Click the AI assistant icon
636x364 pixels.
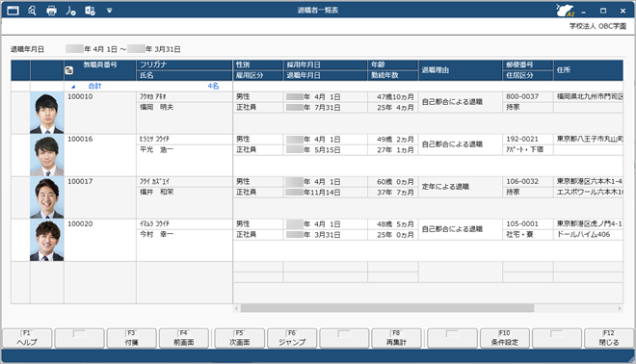click(x=565, y=11)
